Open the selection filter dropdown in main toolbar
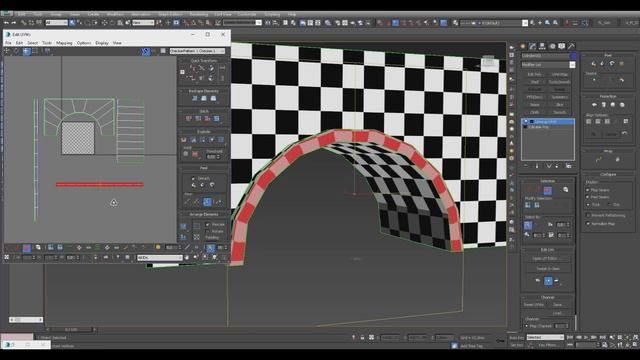Image resolution: width=640 pixels, height=360 pixels. point(56,23)
